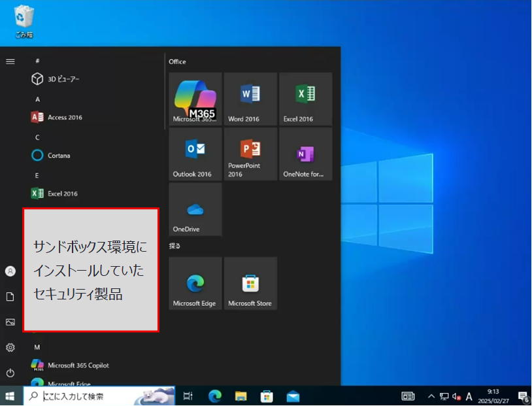532x406 pixels.
Task: Open Settings gear in the Start sidebar
Action: [10, 347]
